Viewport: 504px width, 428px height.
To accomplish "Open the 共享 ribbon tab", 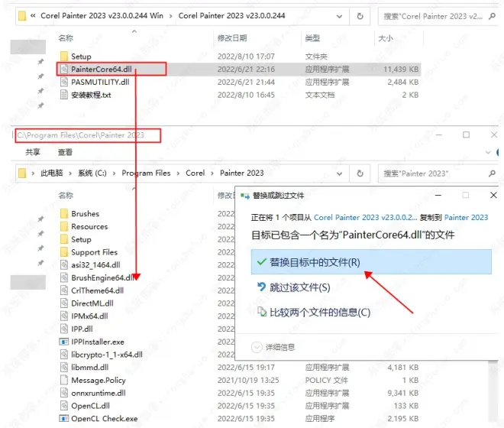I will 33,152.
